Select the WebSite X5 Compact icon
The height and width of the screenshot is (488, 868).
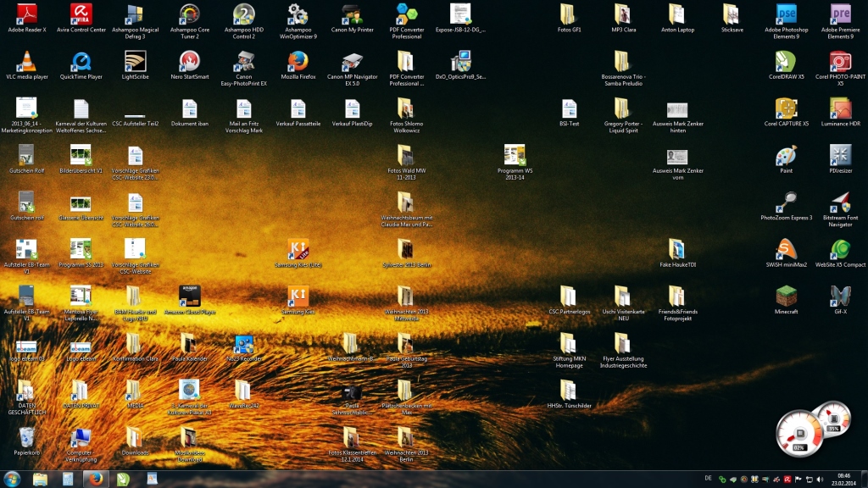pos(840,249)
